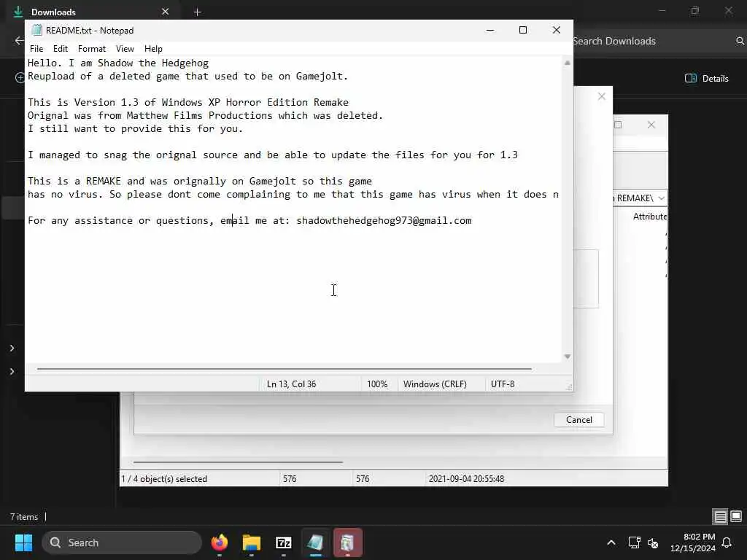Open the clock showing 8:02 PM
The height and width of the screenshot is (560, 747).
[x=693, y=542]
